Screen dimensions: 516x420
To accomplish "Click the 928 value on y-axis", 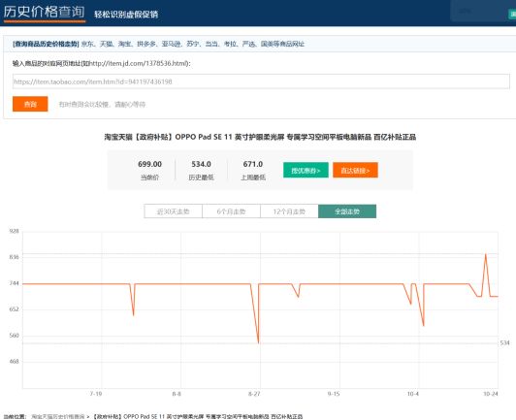I will click(x=15, y=231).
